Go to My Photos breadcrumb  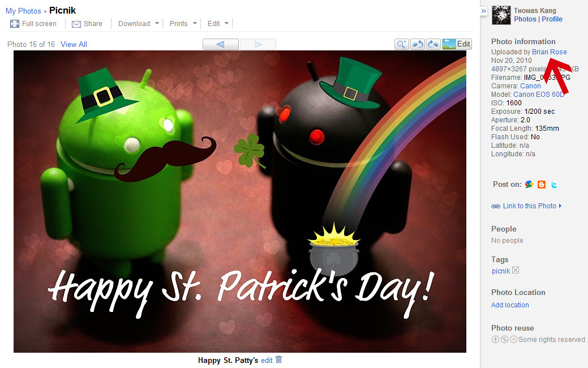tap(23, 11)
